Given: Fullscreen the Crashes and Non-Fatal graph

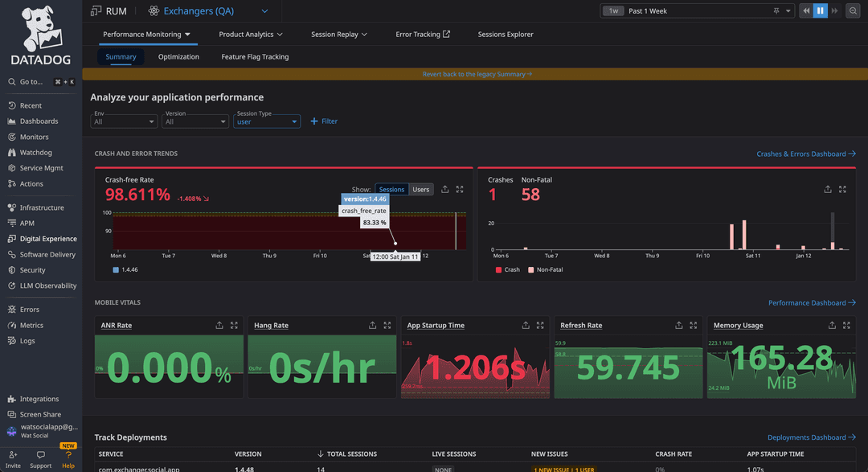Looking at the screenshot, I should (x=842, y=190).
